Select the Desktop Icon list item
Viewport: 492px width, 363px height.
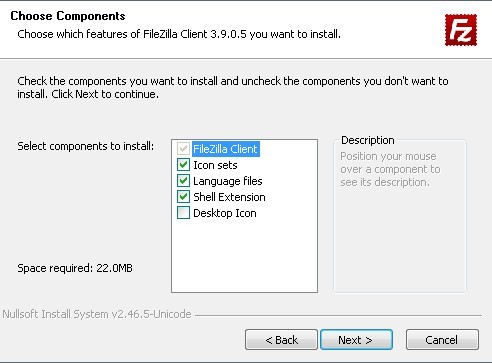click(225, 213)
